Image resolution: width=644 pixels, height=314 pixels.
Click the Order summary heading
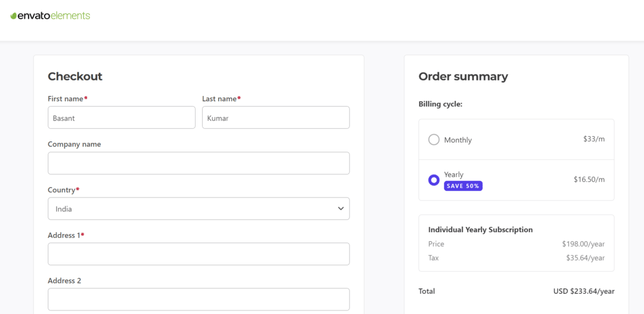(463, 76)
